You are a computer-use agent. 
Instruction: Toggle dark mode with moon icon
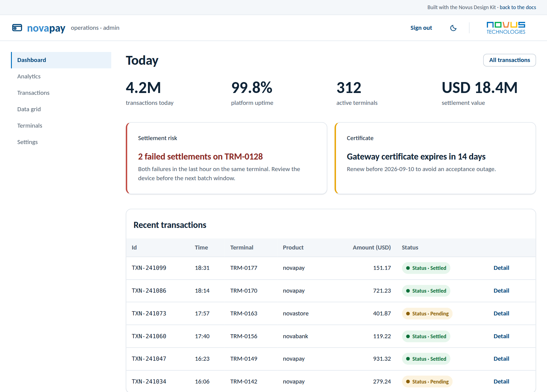(x=453, y=28)
